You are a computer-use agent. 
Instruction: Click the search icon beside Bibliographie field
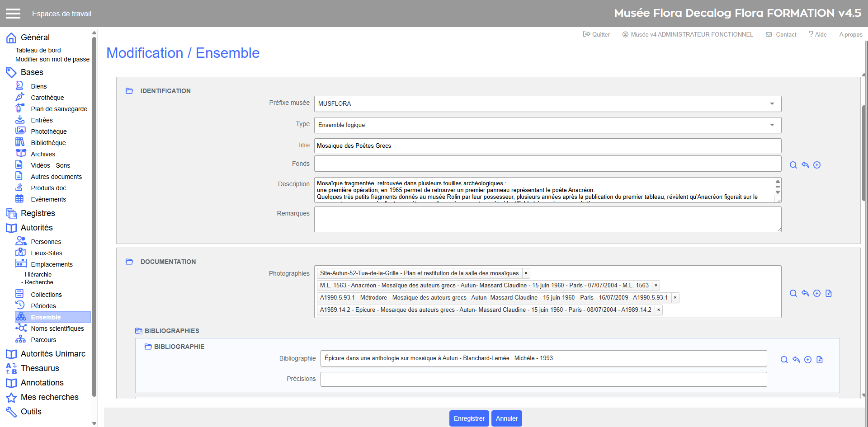tap(784, 360)
